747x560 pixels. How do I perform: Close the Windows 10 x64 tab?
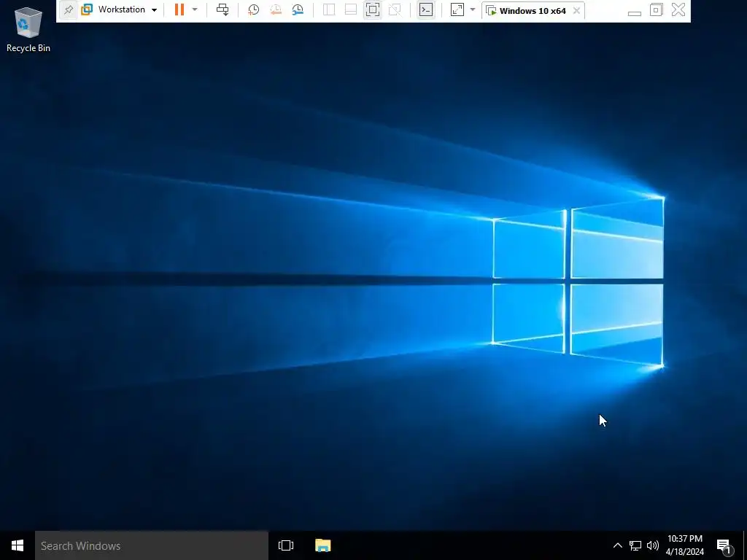pyautogui.click(x=576, y=10)
